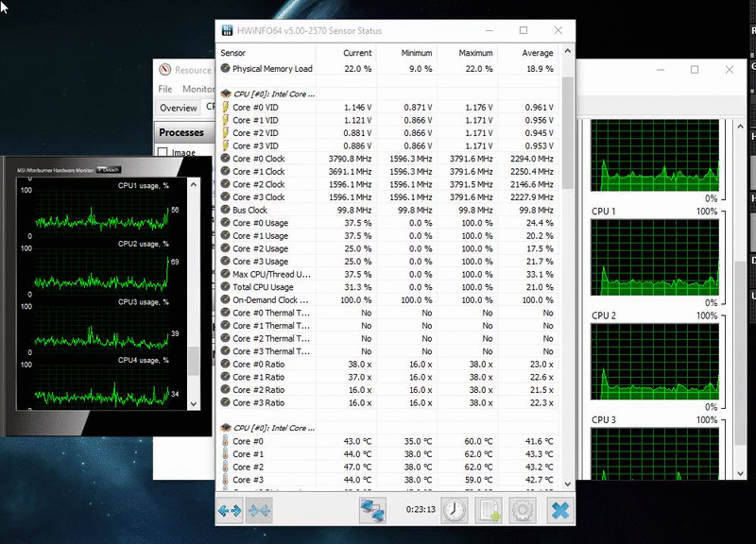Minimize the HWiNFO64 Sensor Status window
Viewport: 756px width, 544px height.
(x=489, y=30)
